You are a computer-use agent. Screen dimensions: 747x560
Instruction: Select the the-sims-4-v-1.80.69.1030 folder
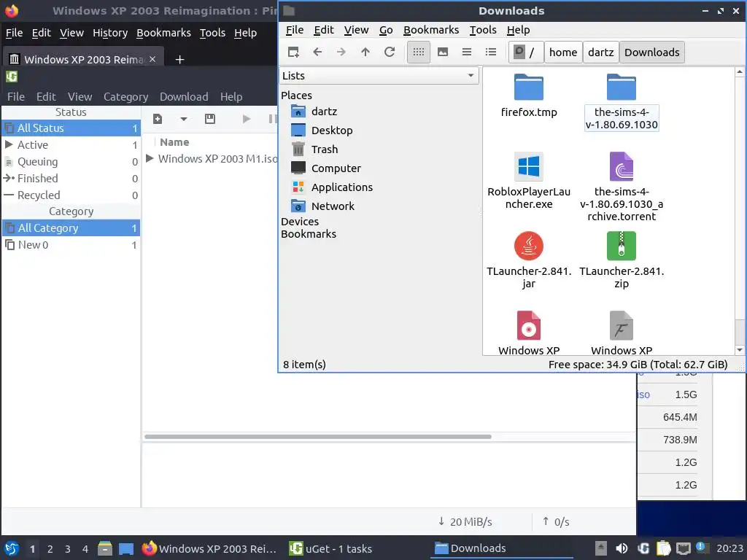coord(622,102)
